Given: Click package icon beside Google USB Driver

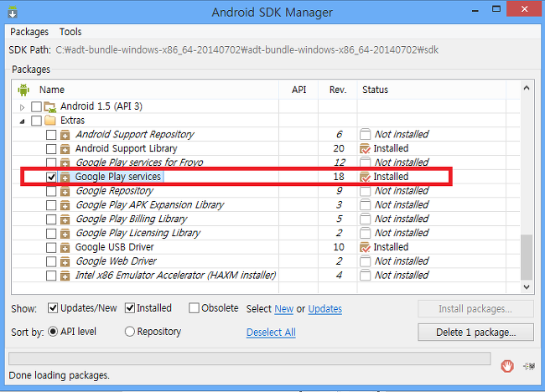Looking at the screenshot, I should tap(65, 248).
